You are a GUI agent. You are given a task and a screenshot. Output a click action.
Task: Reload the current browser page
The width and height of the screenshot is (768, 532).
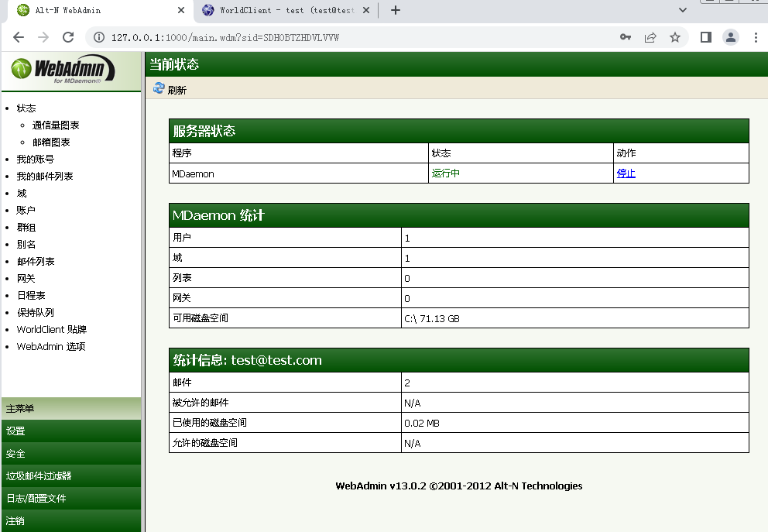coord(68,37)
